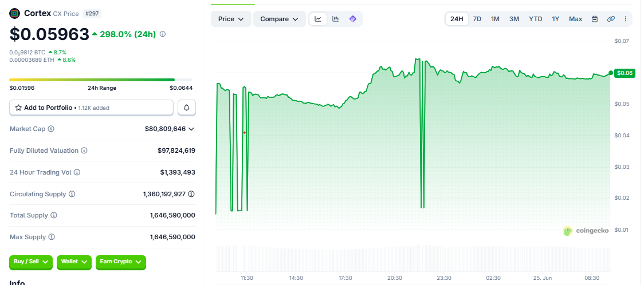Copy chart link with chain icon

(x=611, y=19)
